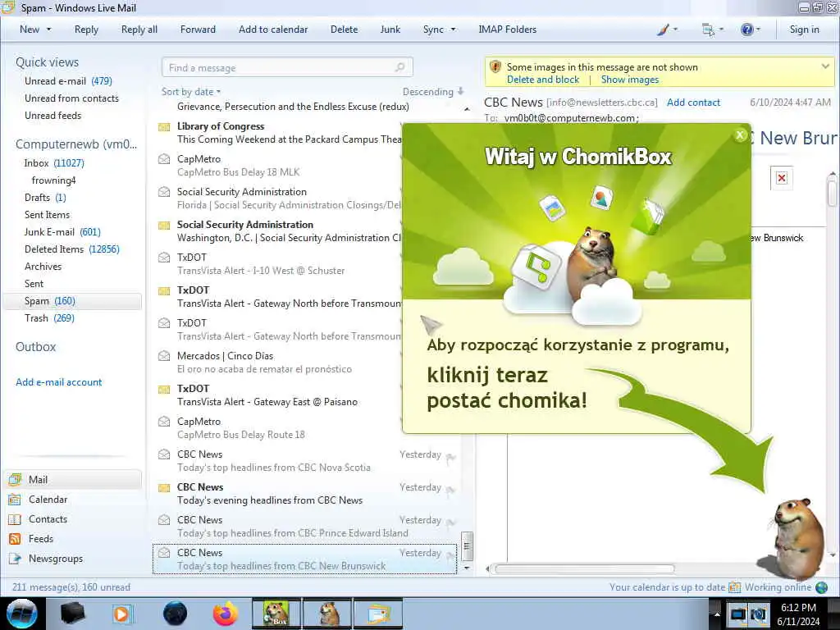Click the Windows Start orb

coord(22,614)
